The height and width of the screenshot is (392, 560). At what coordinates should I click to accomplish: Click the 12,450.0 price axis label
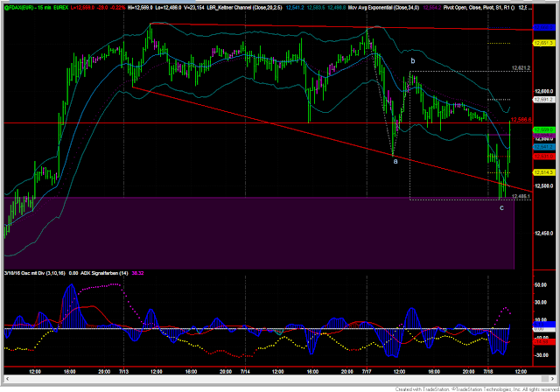click(x=544, y=233)
